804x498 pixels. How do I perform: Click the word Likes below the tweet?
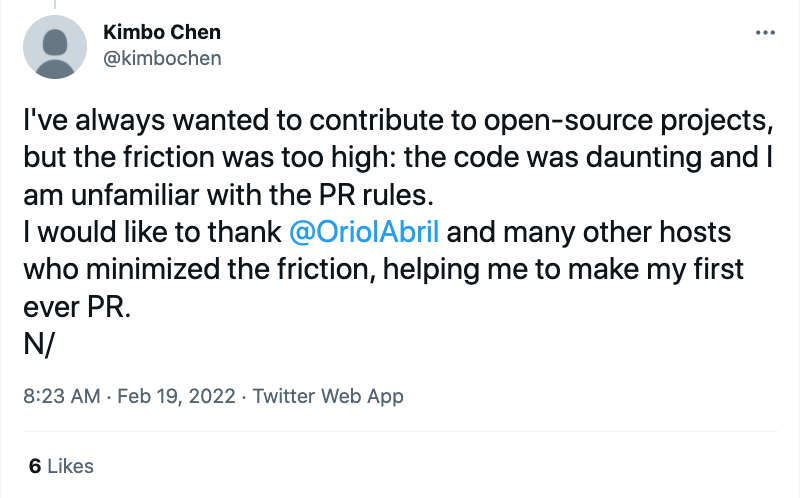tap(70, 466)
